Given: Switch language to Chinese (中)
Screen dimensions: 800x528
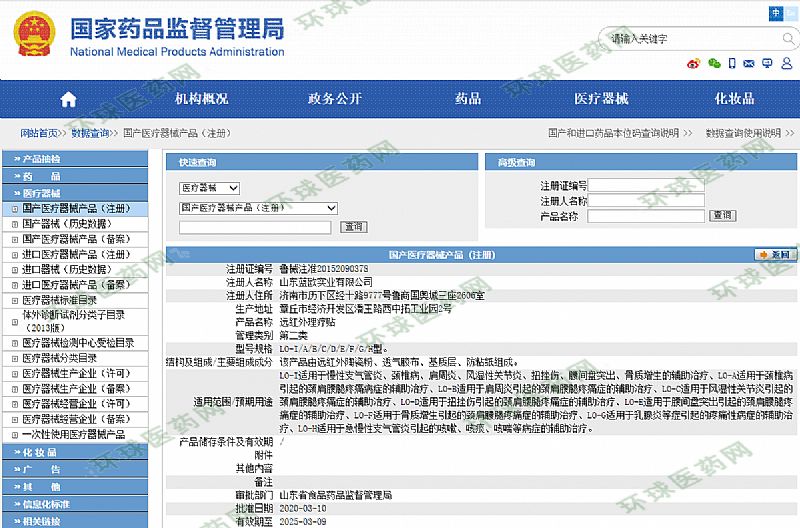Looking at the screenshot, I should 776,12.
